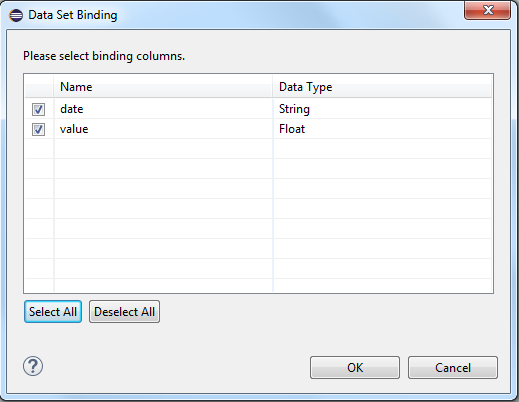
Task: Select the value row name cell
Action: pos(163,129)
